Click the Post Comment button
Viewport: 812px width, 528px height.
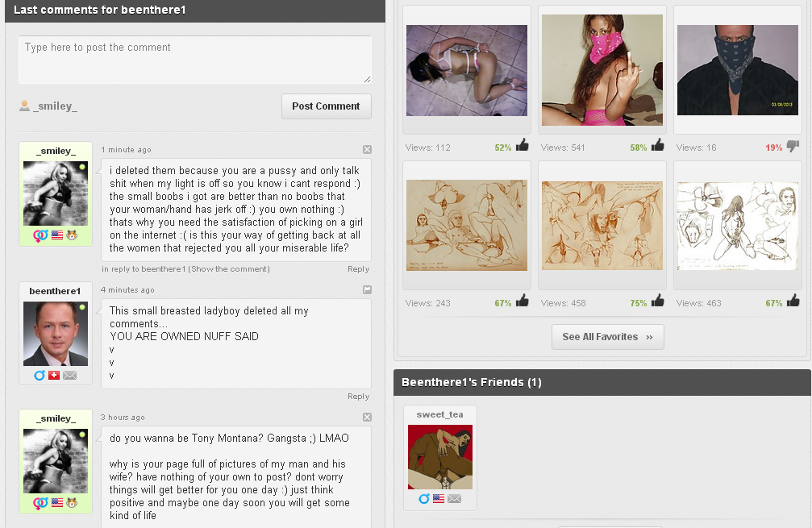point(327,106)
